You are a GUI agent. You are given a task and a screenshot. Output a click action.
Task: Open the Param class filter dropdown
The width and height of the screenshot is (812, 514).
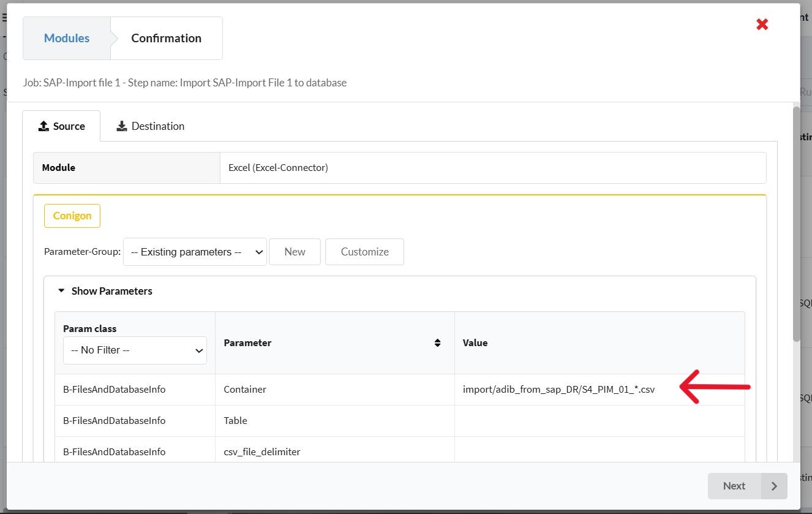point(135,350)
